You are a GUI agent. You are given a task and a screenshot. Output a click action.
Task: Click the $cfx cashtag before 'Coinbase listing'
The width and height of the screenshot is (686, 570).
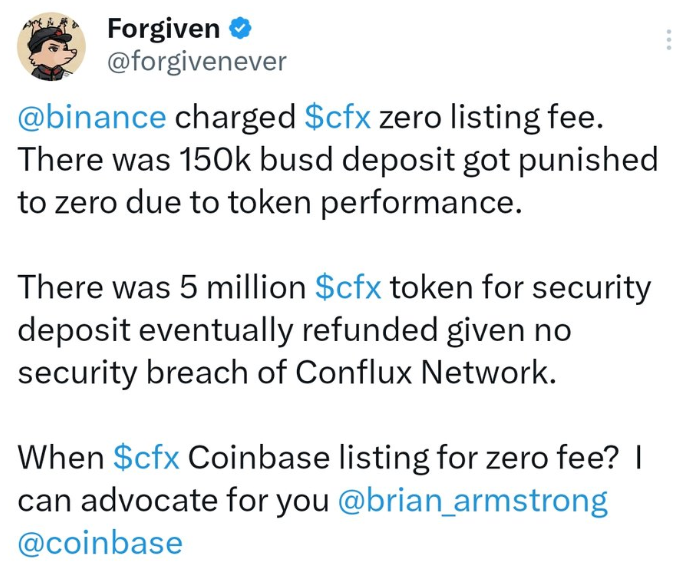pos(146,458)
